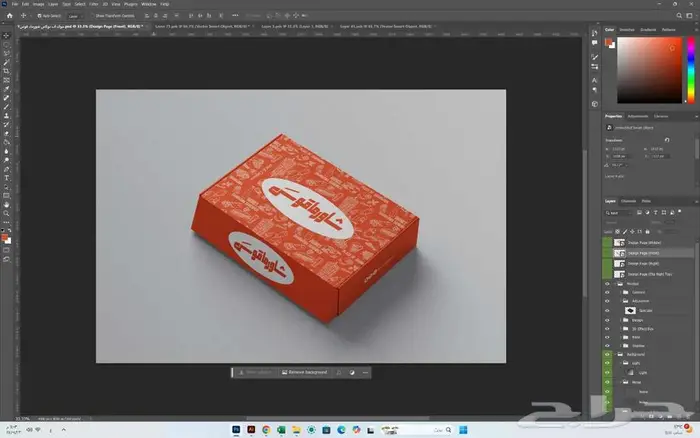Image resolution: width=700 pixels, height=438 pixels.
Task: Open the Auto-Select Layer dropdown
Action: click(x=75, y=16)
